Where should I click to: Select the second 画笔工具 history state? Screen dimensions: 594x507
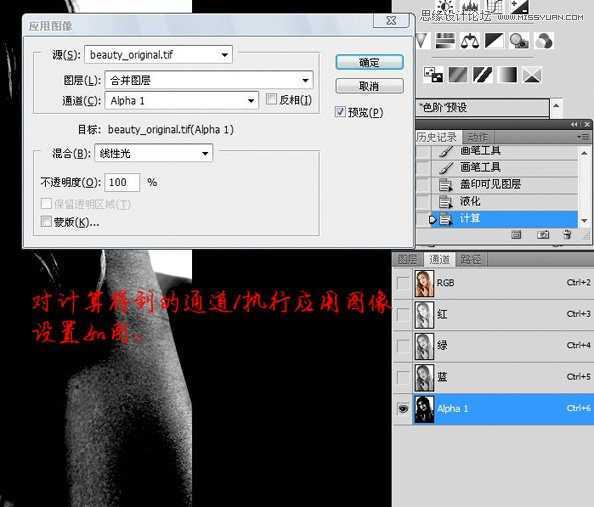point(504,167)
